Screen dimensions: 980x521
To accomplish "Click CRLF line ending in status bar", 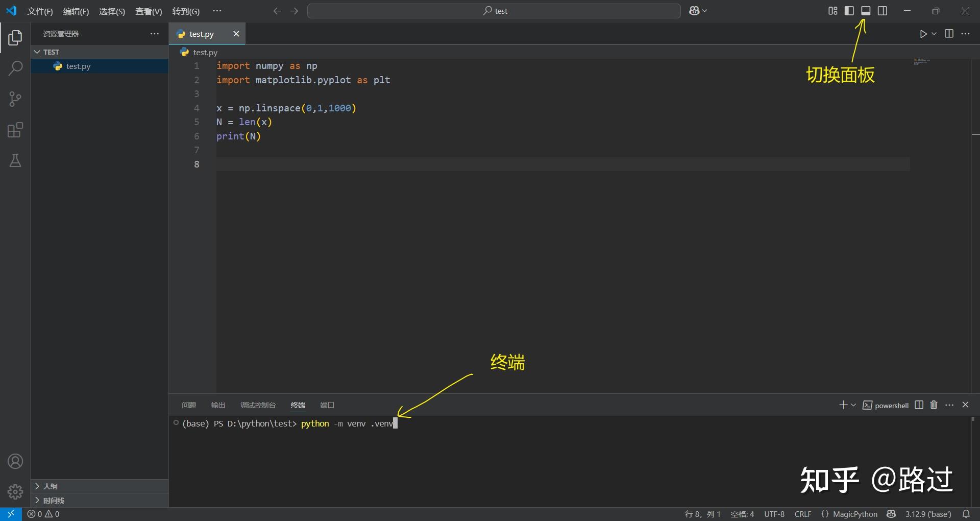I will (x=802, y=514).
